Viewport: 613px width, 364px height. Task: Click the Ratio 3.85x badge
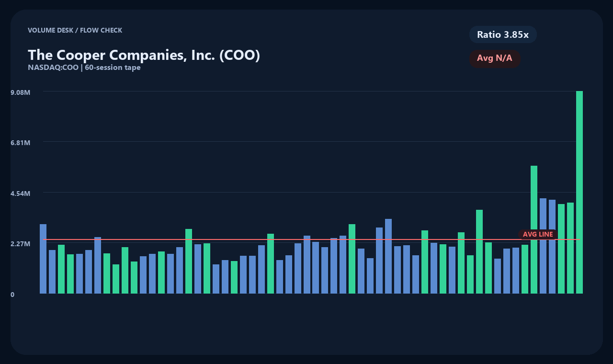click(503, 34)
